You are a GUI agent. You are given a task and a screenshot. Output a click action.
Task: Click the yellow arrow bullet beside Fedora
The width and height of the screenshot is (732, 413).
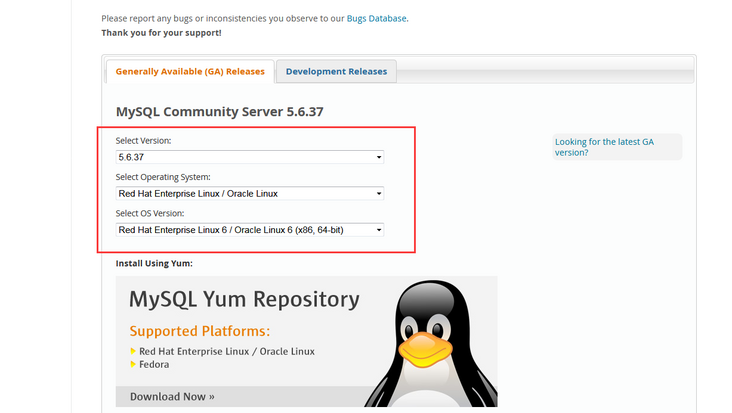(133, 365)
